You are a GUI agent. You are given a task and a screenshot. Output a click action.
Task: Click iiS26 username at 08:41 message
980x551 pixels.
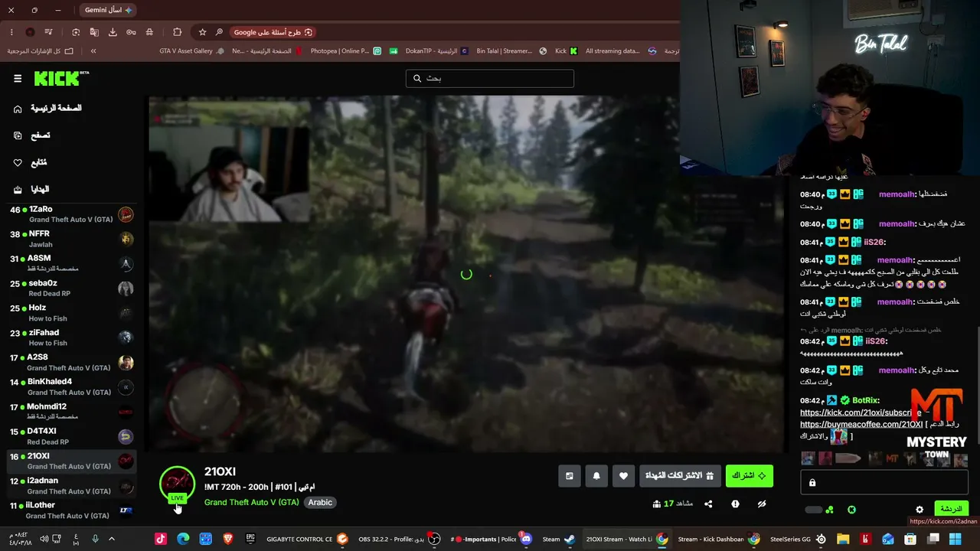[875, 242]
